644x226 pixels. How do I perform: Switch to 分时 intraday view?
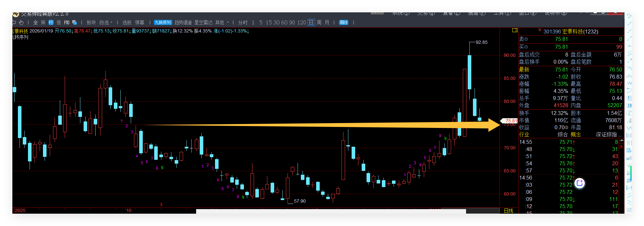[243, 22]
